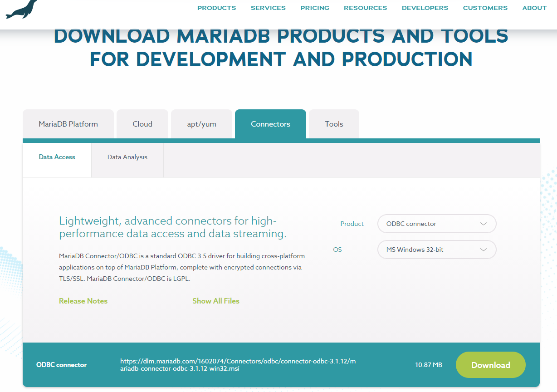Click the Lightweight, advanced connectors heading
The height and width of the screenshot is (392, 557).
pyautogui.click(x=173, y=227)
